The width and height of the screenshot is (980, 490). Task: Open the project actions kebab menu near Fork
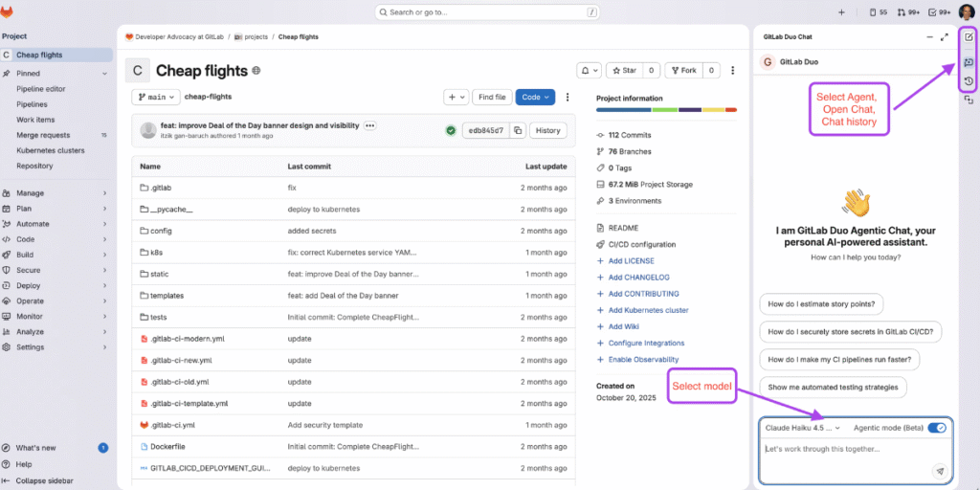[x=732, y=71]
